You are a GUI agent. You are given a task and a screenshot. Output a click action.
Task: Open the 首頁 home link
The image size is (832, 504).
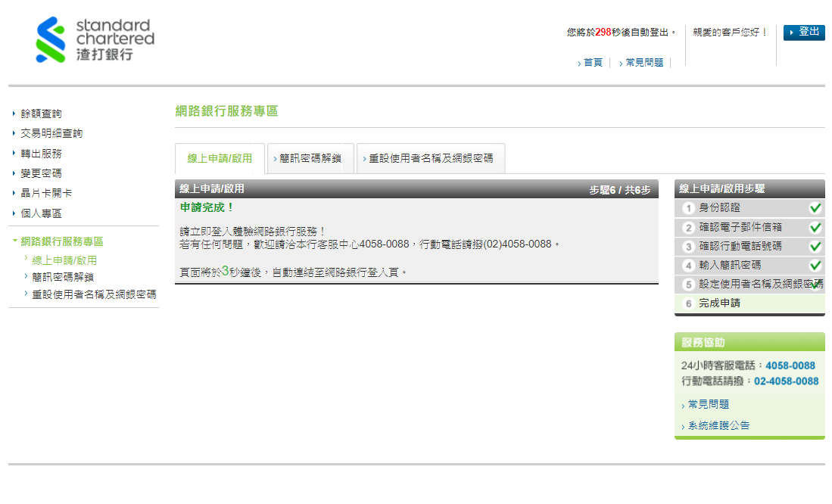point(593,63)
